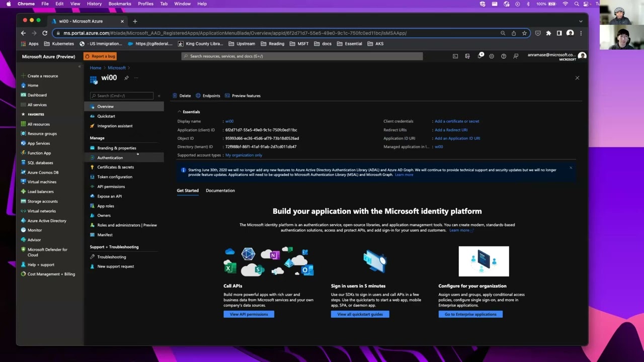Open Function App from favorites
Viewport: 644px width, 362px height.
(39, 153)
